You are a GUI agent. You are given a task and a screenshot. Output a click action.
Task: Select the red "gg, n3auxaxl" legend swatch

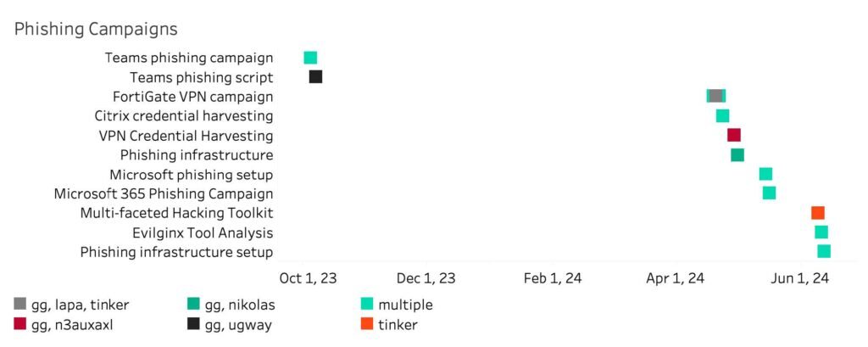coord(20,324)
